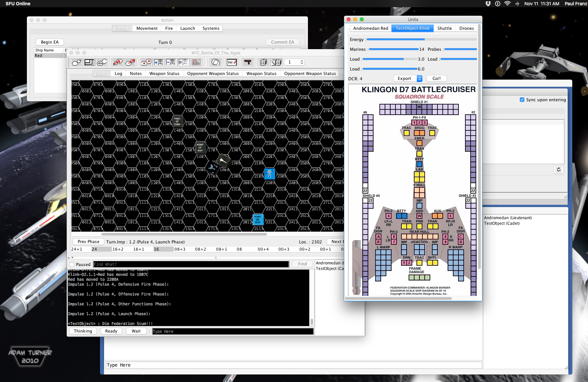Select the Andromedan:Red tab in Units
Viewport: 588px width, 382px height.
[371, 29]
